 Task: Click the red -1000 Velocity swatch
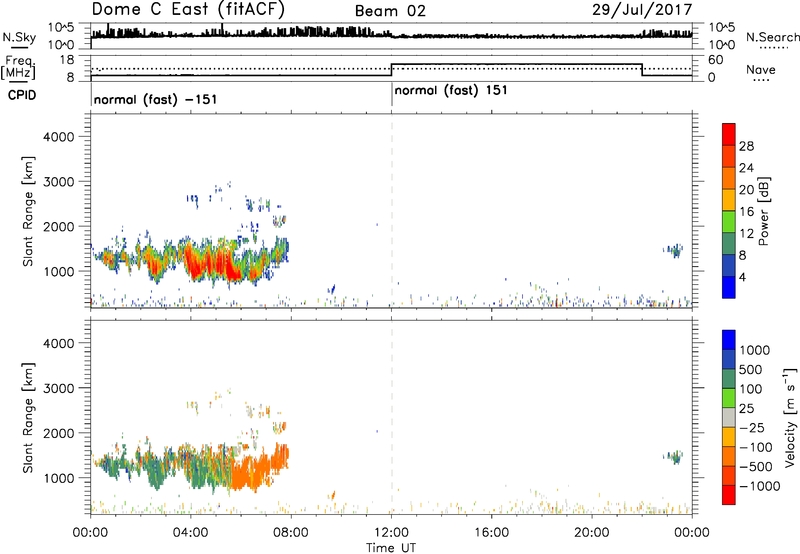[x=729, y=495]
